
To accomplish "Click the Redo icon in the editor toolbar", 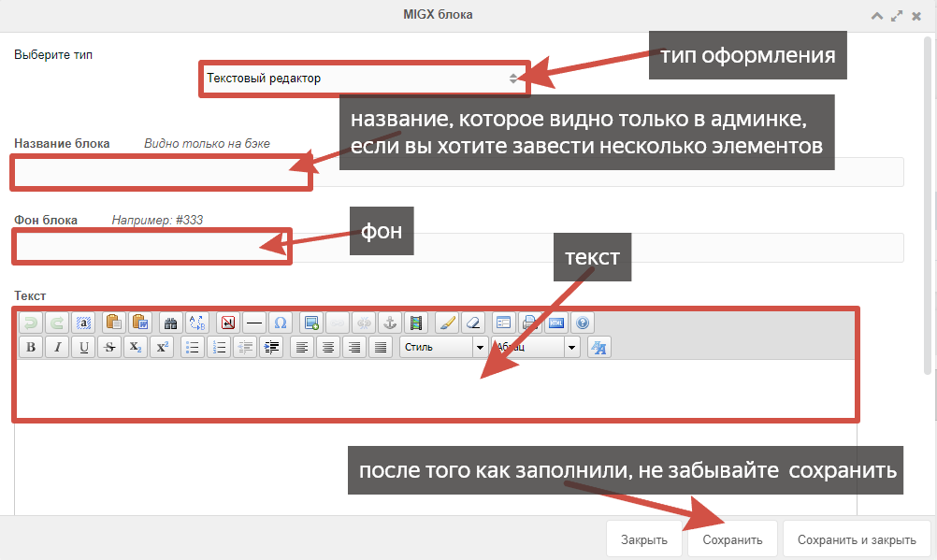I will 57,323.
